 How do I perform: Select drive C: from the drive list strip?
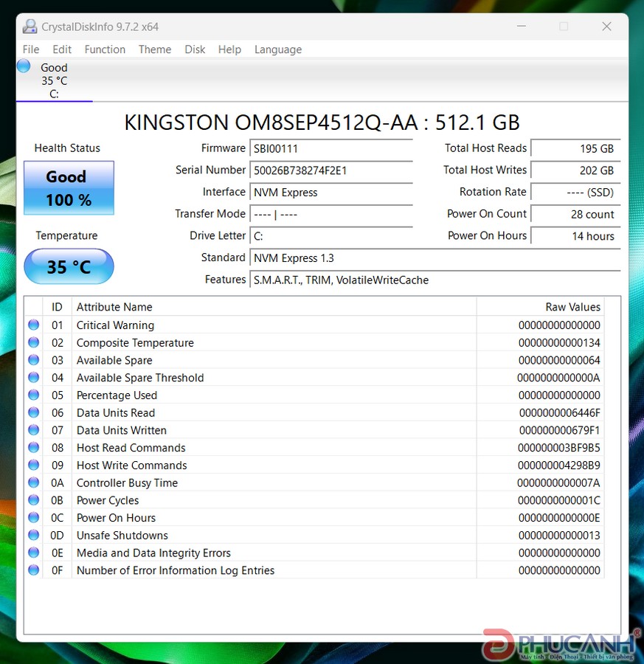pyautogui.click(x=53, y=81)
